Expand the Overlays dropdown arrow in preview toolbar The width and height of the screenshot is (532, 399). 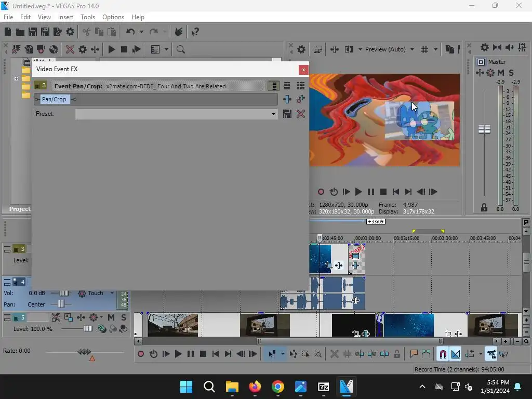click(x=436, y=49)
